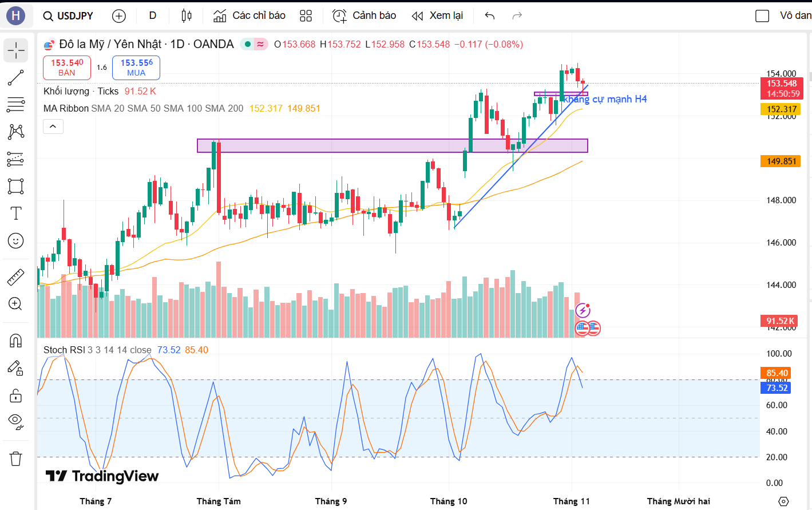Viewport: 812px width, 510px height.
Task: Select the trend line drawing tool
Action: [x=16, y=78]
